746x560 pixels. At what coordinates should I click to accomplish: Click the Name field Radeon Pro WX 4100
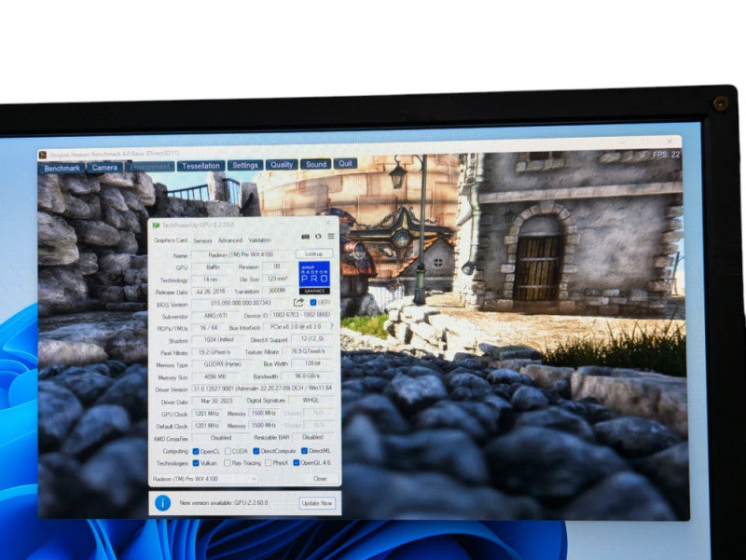[x=241, y=254]
